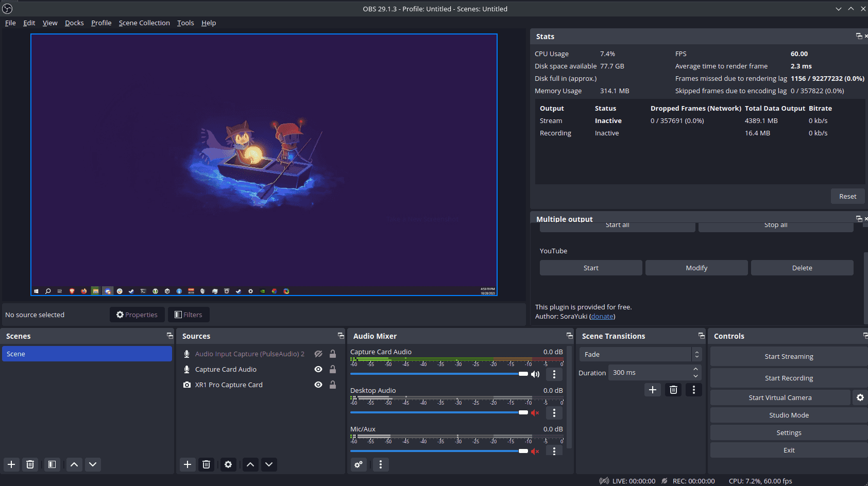
Task: Open the Tools menu
Action: 185,23
